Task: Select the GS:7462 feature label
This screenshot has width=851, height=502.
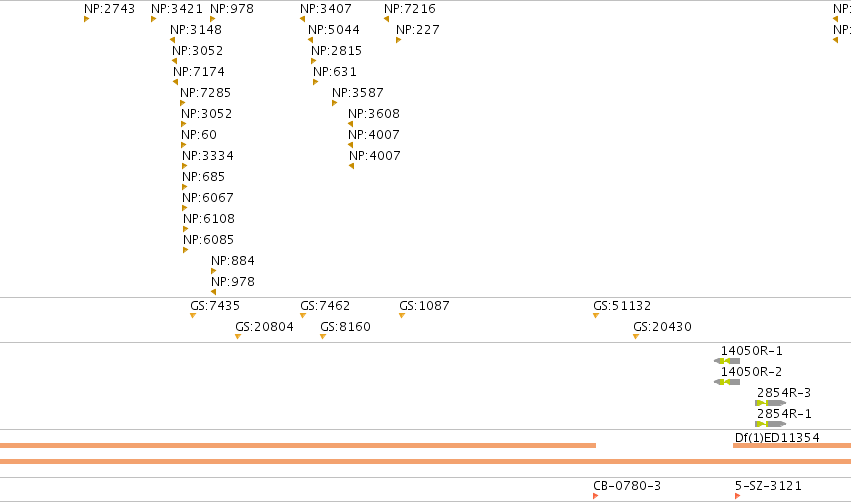Action: pyautogui.click(x=325, y=306)
